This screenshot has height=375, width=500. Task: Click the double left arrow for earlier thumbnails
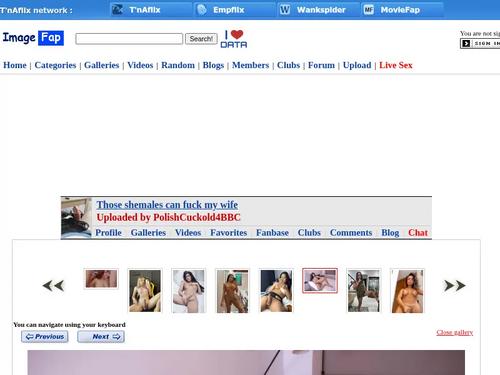click(53, 286)
